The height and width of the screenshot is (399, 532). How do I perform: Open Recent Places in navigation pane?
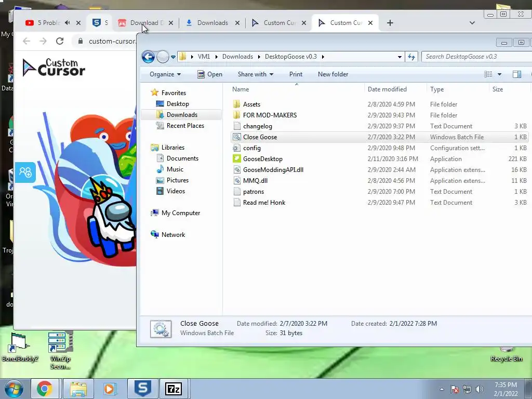tap(185, 126)
